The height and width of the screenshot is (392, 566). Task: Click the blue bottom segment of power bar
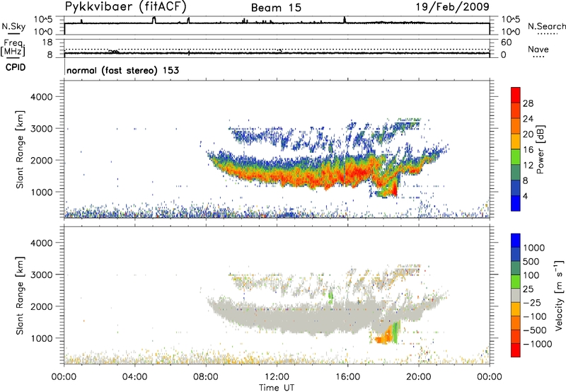[516, 203]
